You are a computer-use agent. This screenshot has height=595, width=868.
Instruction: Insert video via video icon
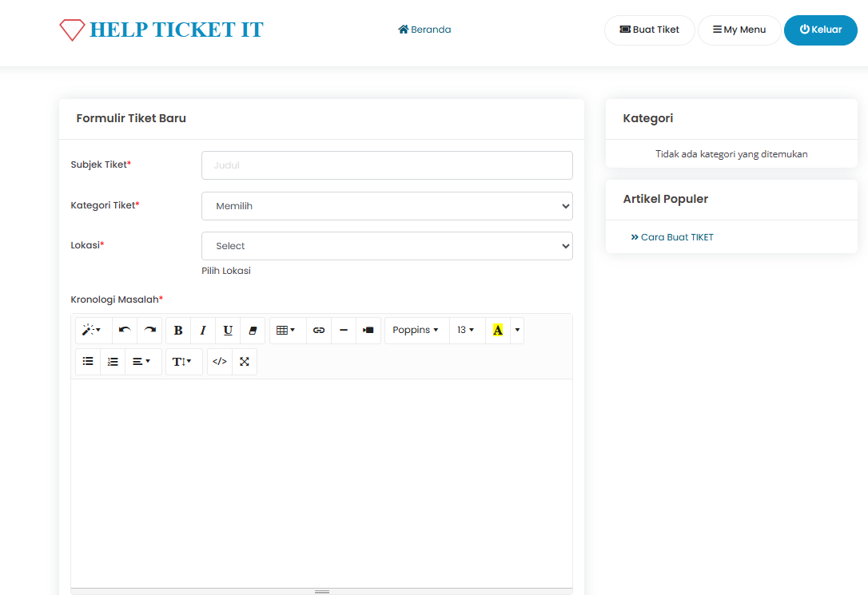pos(368,330)
